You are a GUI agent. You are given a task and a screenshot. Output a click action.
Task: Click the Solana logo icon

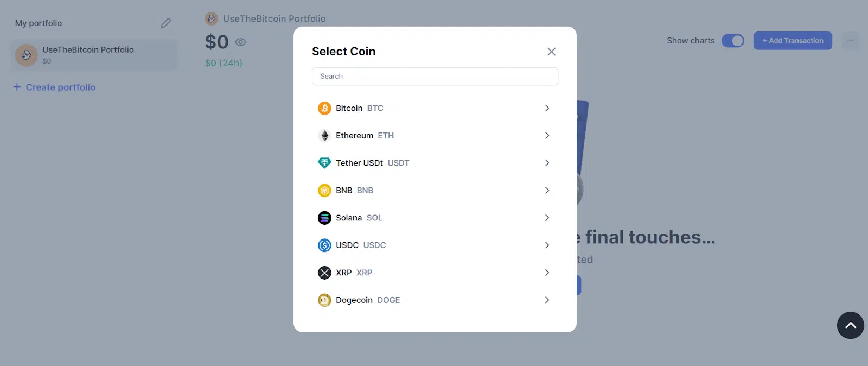coord(324,218)
